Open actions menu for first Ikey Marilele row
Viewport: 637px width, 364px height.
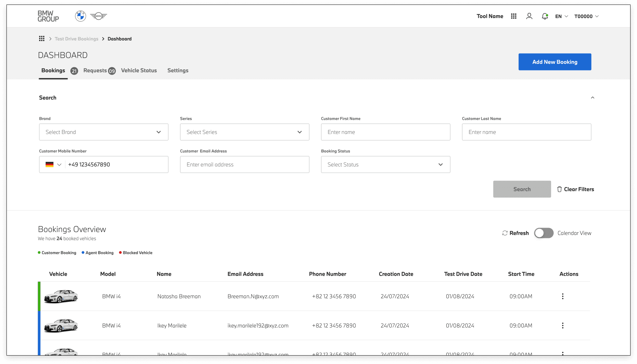tap(563, 326)
